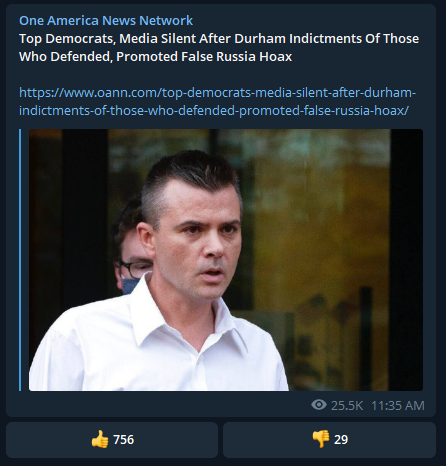Click the 11:35 AM timestamp
Screen dimensions: 446x466
click(x=398, y=406)
